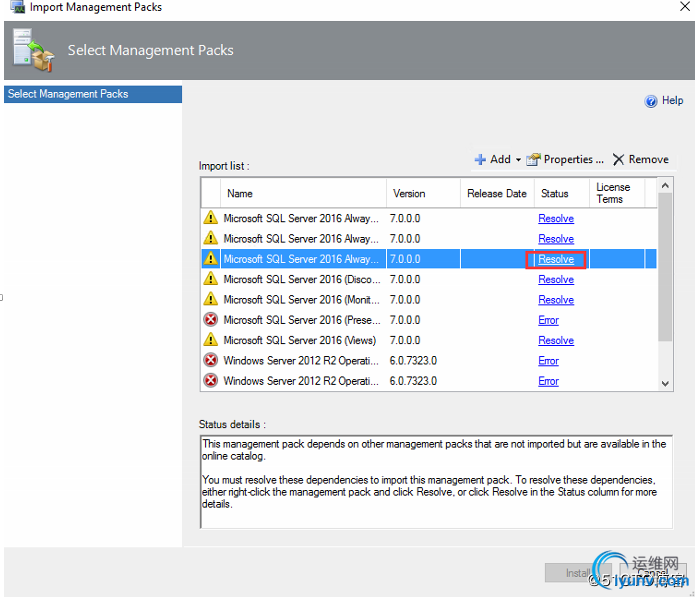The width and height of the screenshot is (695, 597).
Task: Click the Remove X icon
Action: click(x=619, y=160)
